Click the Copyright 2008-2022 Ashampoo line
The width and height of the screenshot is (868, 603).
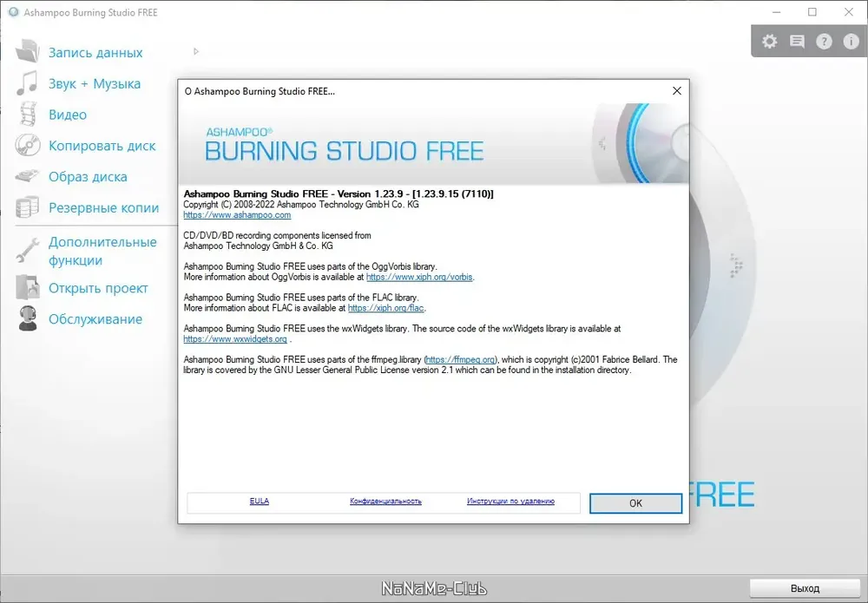(x=301, y=204)
